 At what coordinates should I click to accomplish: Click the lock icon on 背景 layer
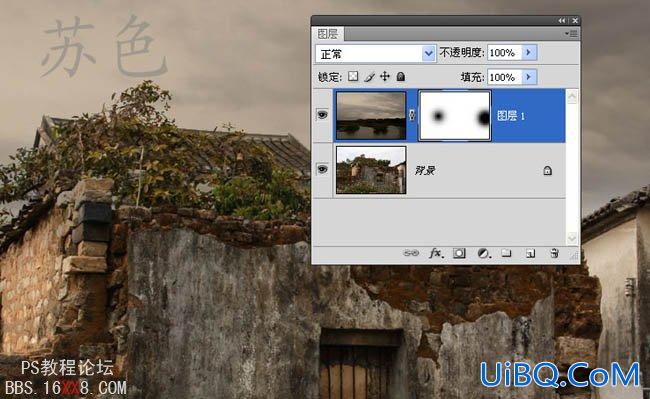point(547,170)
